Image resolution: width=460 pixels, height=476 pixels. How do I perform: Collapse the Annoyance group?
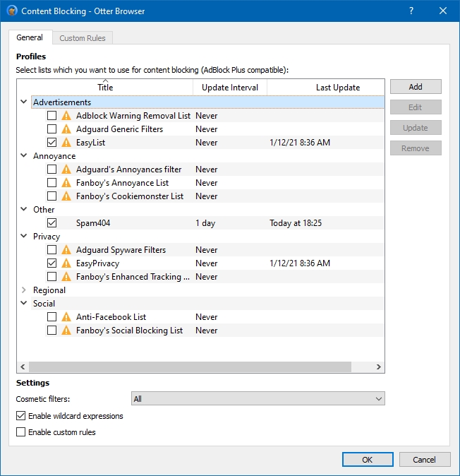click(24, 156)
